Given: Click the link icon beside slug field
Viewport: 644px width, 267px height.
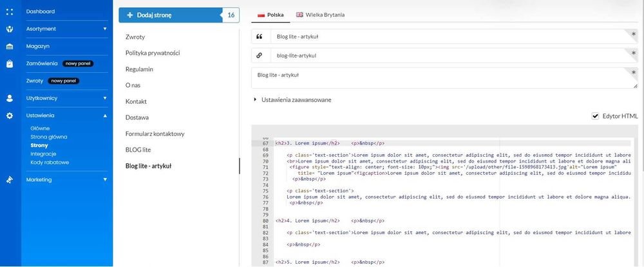Looking at the screenshot, I should point(259,55).
